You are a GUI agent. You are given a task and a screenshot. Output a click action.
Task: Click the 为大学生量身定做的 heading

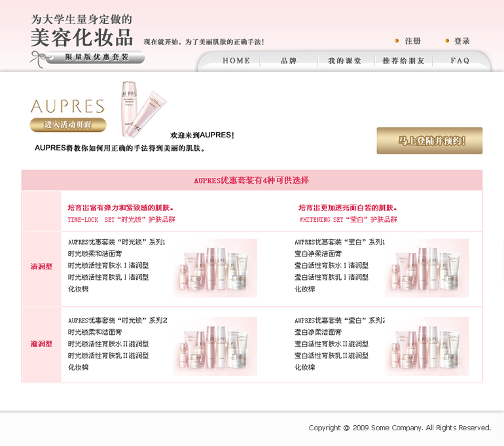(82, 19)
